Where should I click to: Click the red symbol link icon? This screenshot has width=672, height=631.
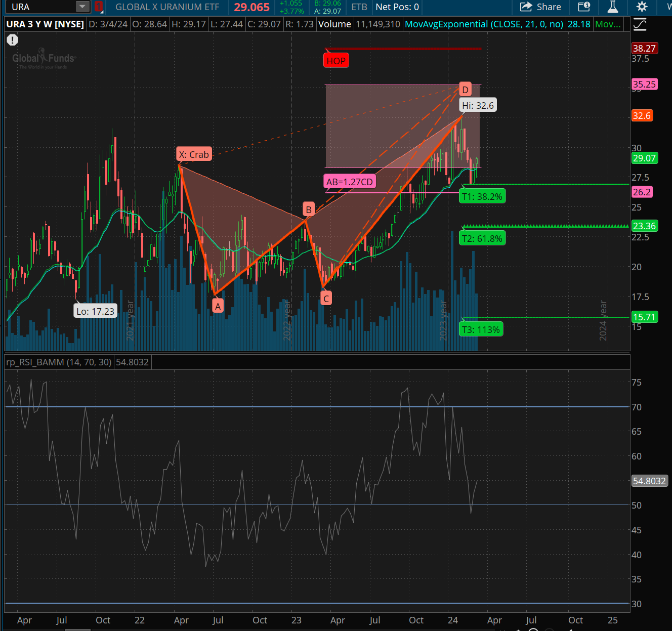tap(99, 7)
